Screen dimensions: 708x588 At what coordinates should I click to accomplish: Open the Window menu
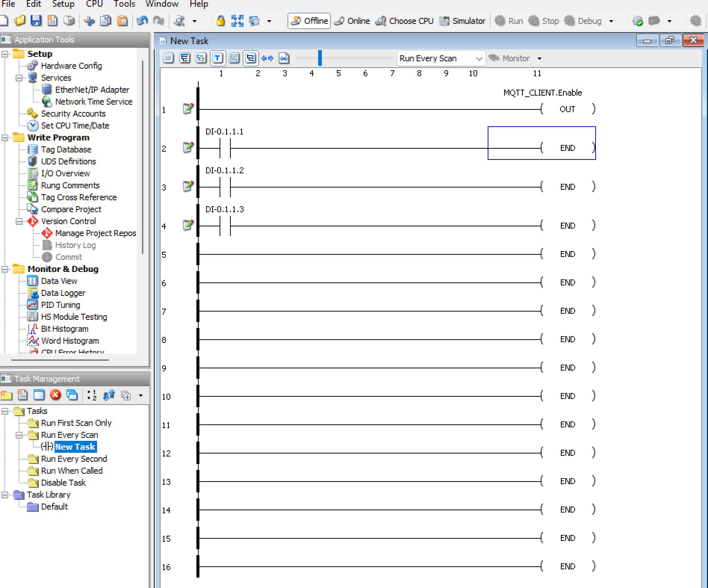pyautogui.click(x=162, y=4)
